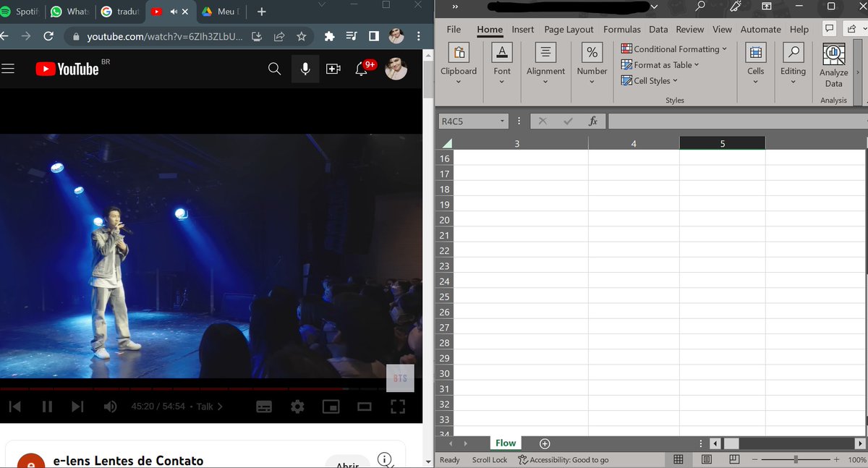Open Excel's Search magnifier in title bar
The height and width of the screenshot is (468, 868).
(699, 7)
